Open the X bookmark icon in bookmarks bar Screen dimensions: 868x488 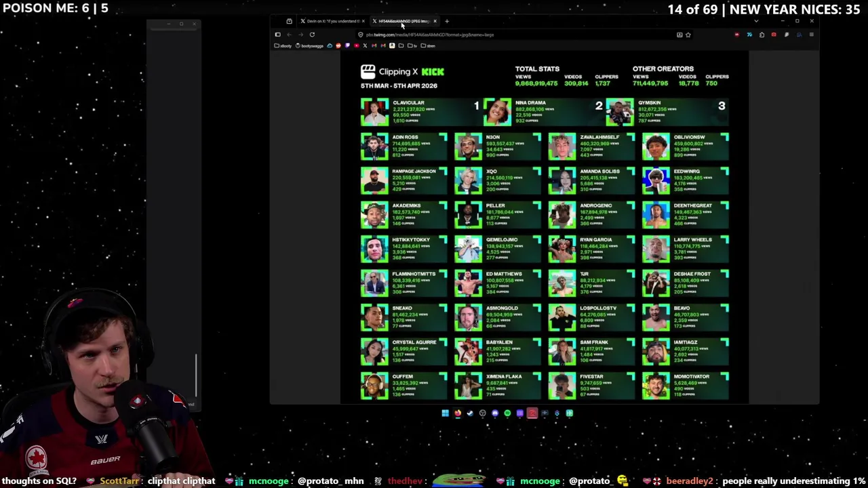tap(365, 45)
